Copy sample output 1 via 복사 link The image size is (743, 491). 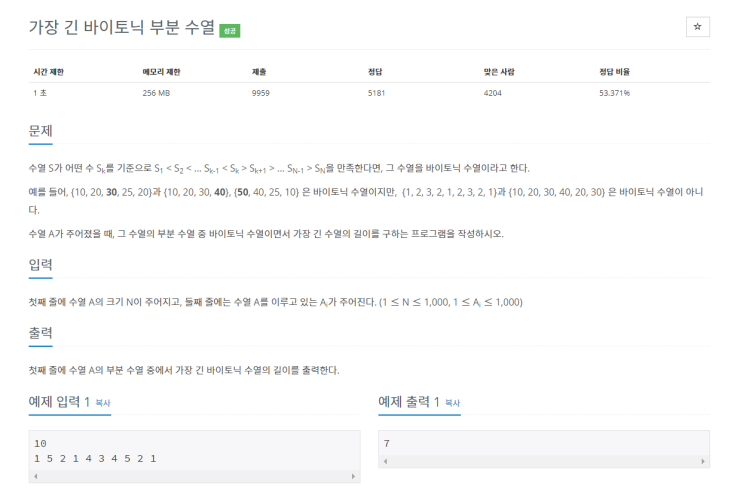pos(453,403)
